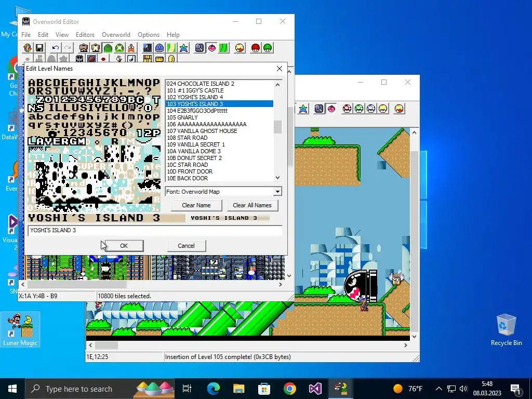Open the File menu
This screenshot has width=532, height=399.
click(26, 35)
